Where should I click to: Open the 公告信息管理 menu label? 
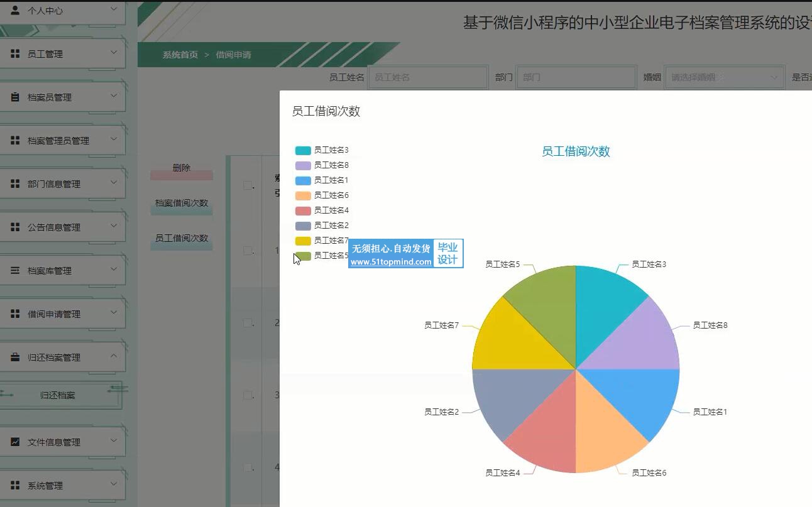click(x=54, y=227)
